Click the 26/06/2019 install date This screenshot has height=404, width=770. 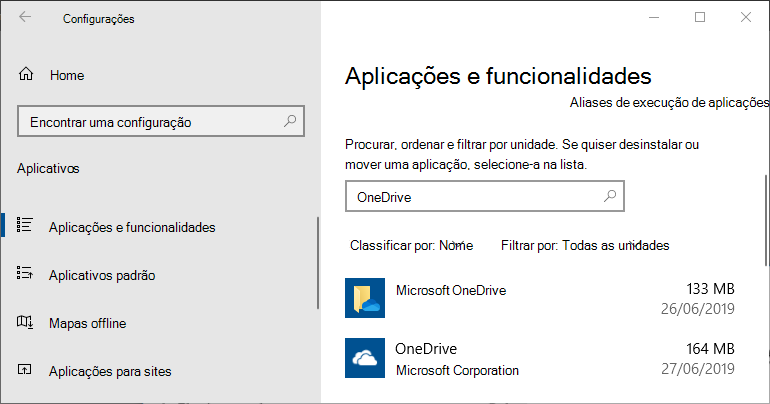coord(697,309)
